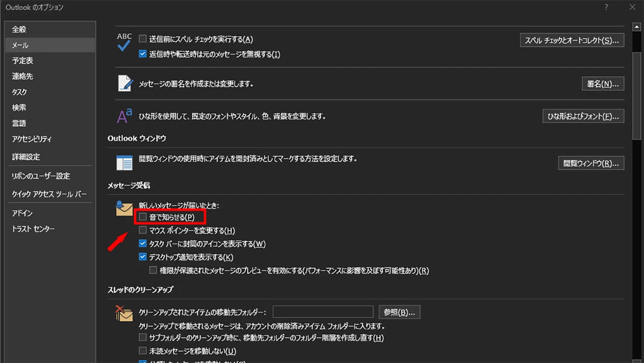
Task: Open リボンのユーザー設定 page
Action: pyautogui.click(x=49, y=176)
